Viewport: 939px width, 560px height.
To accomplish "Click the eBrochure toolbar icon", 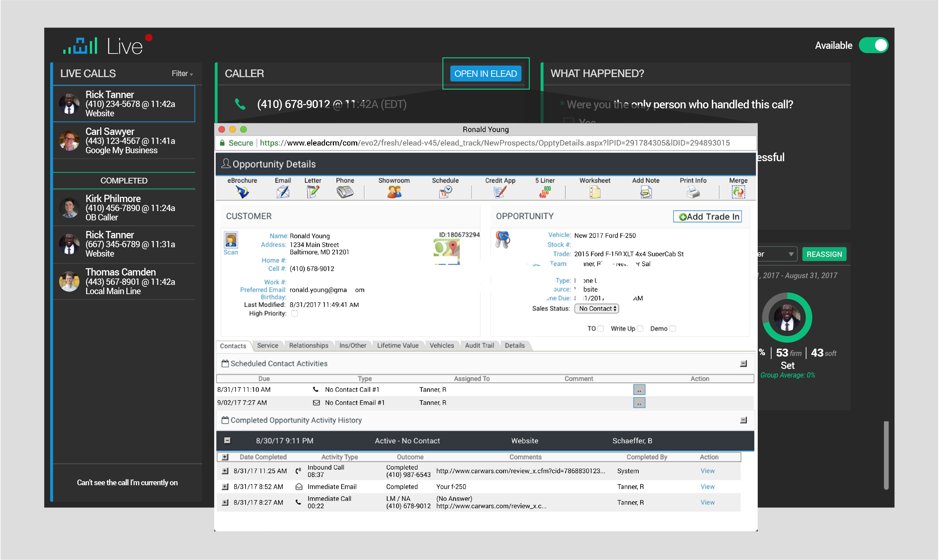I will pyautogui.click(x=242, y=192).
